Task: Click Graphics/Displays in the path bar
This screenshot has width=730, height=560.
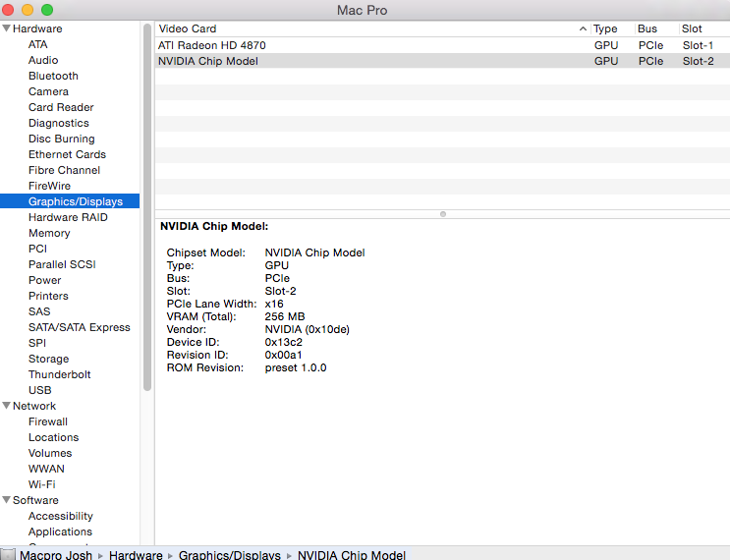Action: coord(230,555)
